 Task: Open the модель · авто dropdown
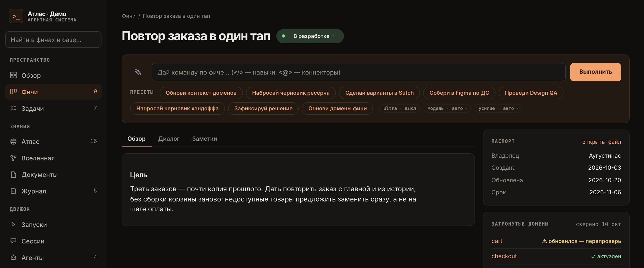pyautogui.click(x=447, y=108)
